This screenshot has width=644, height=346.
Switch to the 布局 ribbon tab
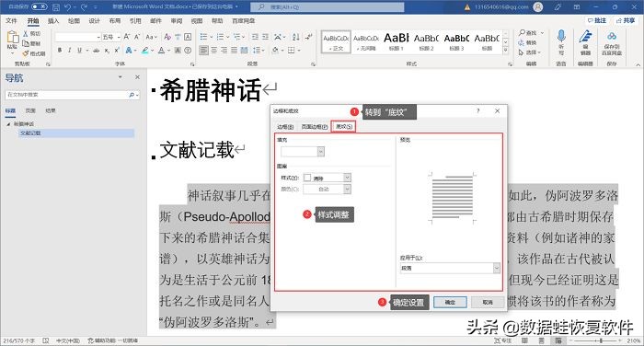pos(115,20)
